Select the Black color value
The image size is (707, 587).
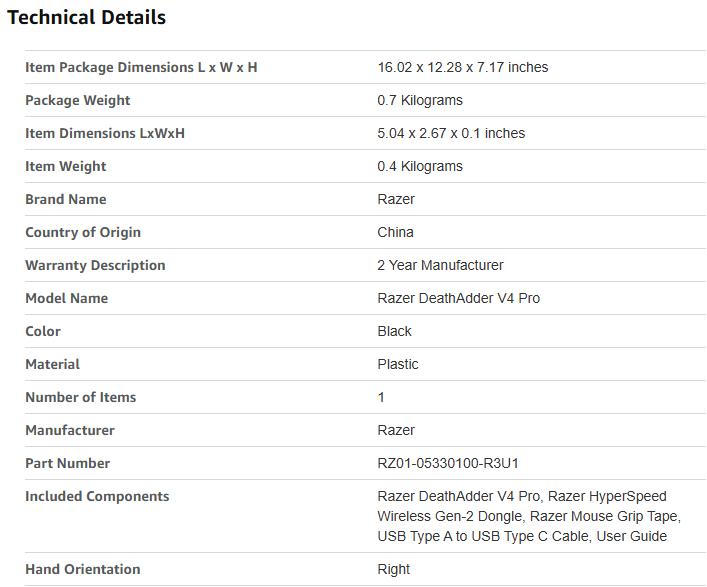pyautogui.click(x=394, y=331)
